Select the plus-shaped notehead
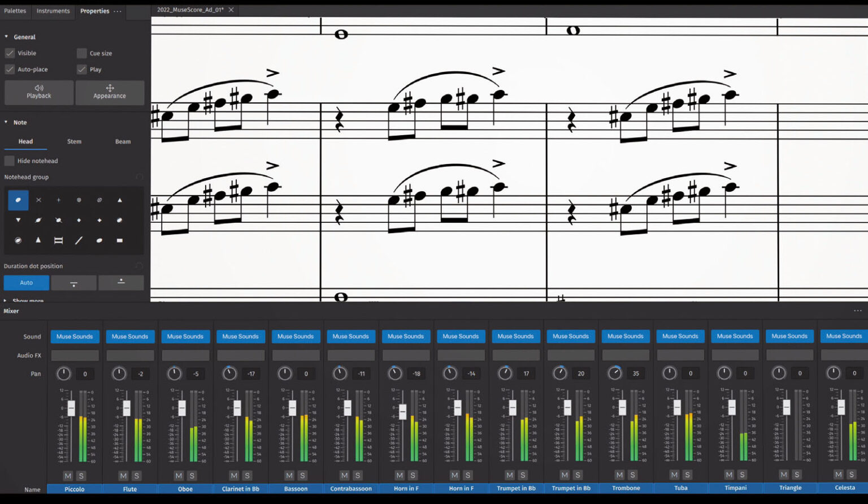Viewport: 868px width, 504px height. [x=58, y=200]
